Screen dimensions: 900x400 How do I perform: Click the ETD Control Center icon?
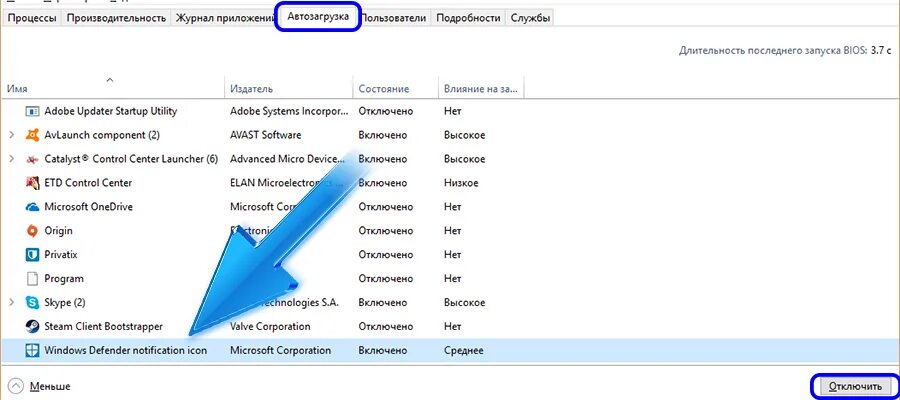(x=33, y=183)
